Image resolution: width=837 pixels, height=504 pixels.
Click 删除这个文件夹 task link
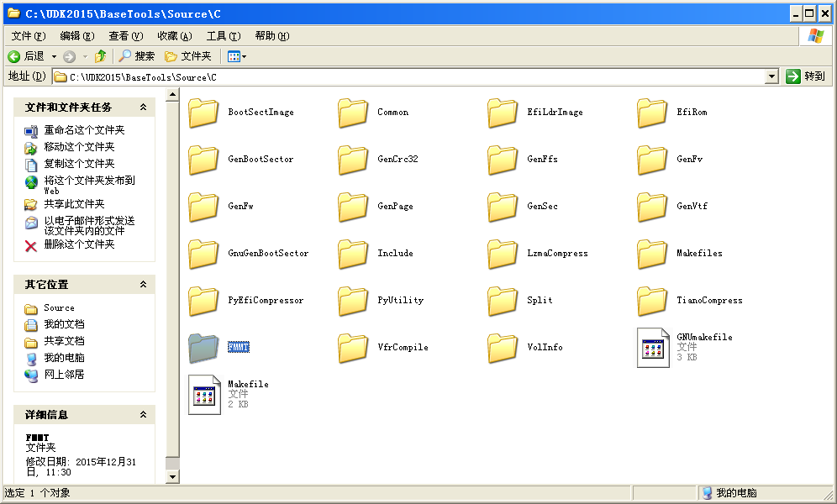pos(79,244)
